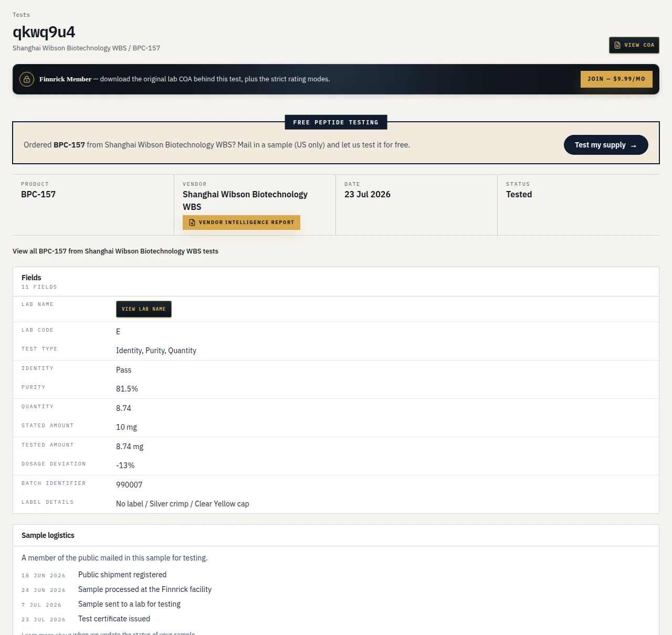This screenshot has width=672, height=635.
Task: Click the Vendor name Shanghai Wibson Biotechnology WBS
Action: click(245, 200)
